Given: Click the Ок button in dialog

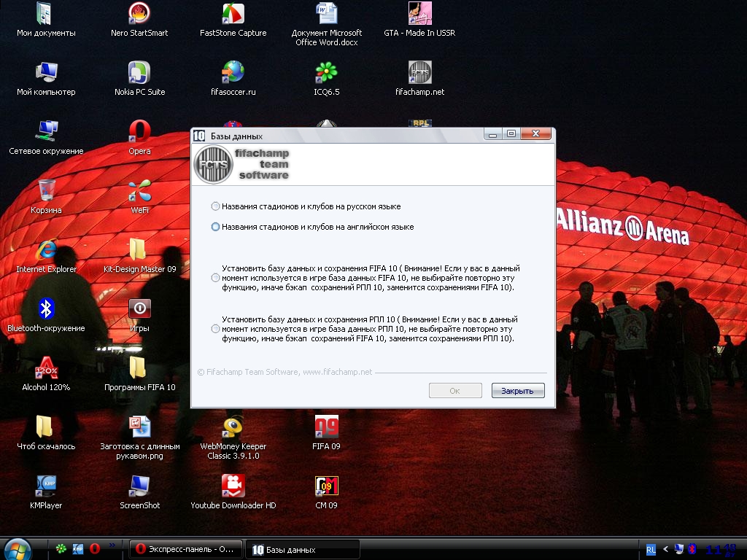Looking at the screenshot, I should (x=455, y=391).
